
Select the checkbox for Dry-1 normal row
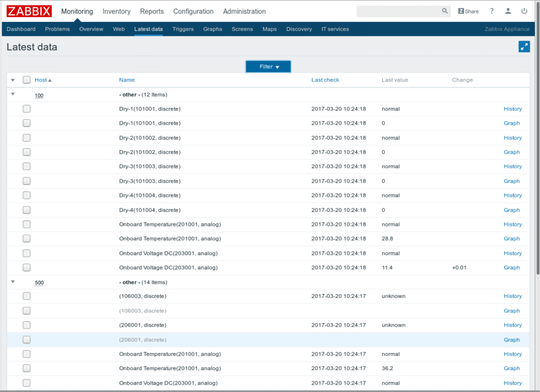(x=27, y=109)
